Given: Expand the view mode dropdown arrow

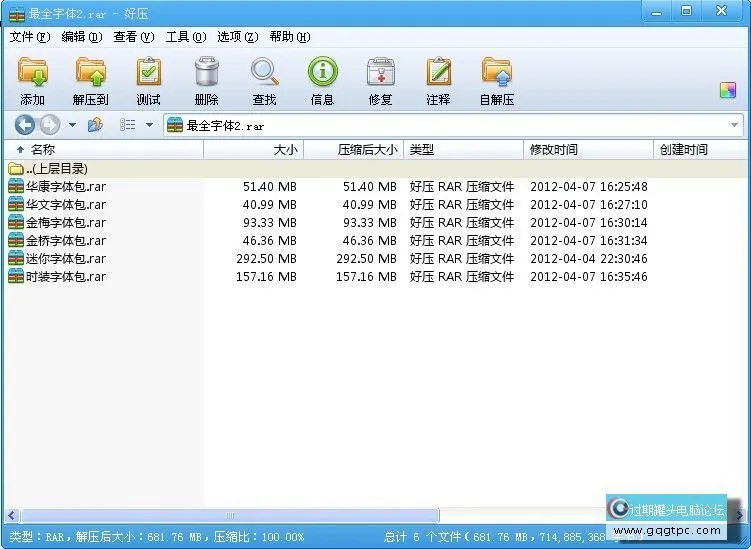Looking at the screenshot, I should (149, 125).
